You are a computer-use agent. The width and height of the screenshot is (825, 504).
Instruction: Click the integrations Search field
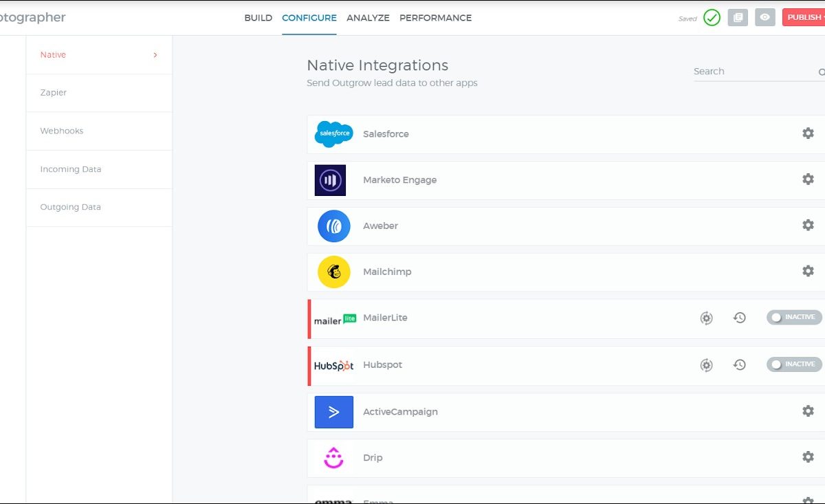753,72
